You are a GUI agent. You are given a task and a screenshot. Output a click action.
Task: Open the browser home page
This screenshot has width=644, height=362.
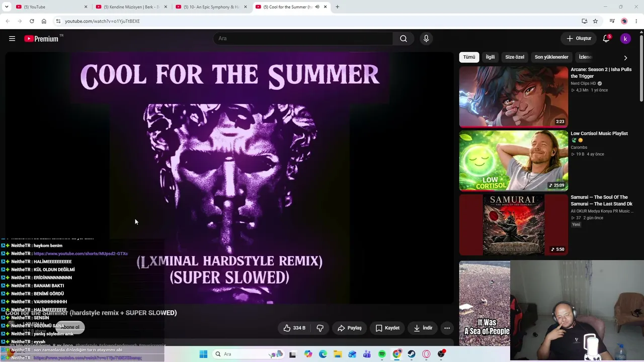click(44, 21)
